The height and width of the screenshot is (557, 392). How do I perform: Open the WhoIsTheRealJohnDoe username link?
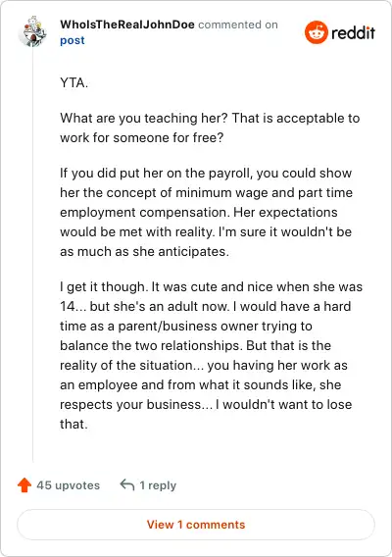pos(127,25)
